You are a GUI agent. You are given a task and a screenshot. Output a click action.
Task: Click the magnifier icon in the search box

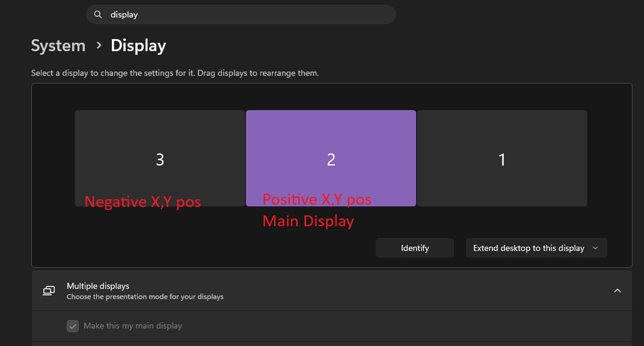tap(99, 14)
